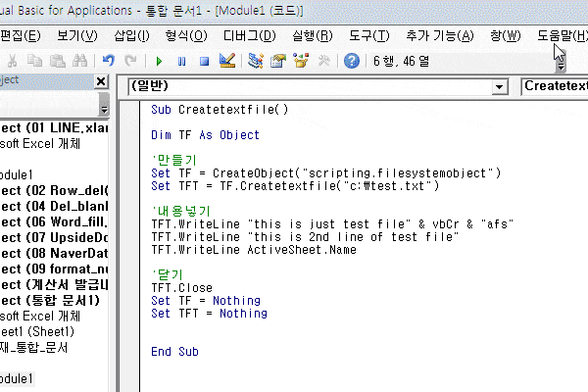Select 현재_통합_문서 item in tree
The image size is (588, 392).
coord(33,348)
